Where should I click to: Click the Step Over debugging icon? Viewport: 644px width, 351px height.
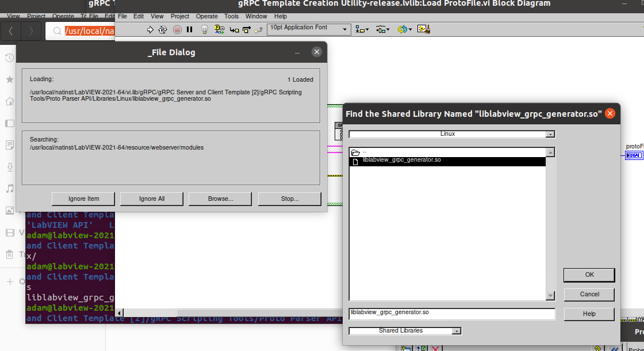tap(246, 29)
